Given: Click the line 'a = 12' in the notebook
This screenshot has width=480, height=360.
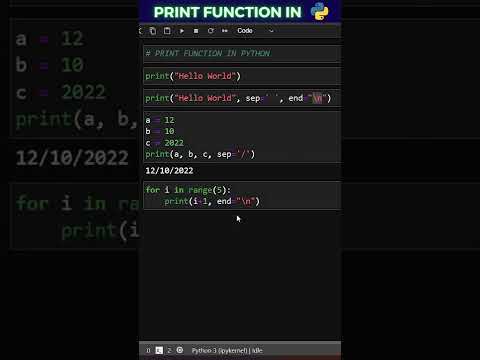Looking at the screenshot, I should click(x=160, y=120).
